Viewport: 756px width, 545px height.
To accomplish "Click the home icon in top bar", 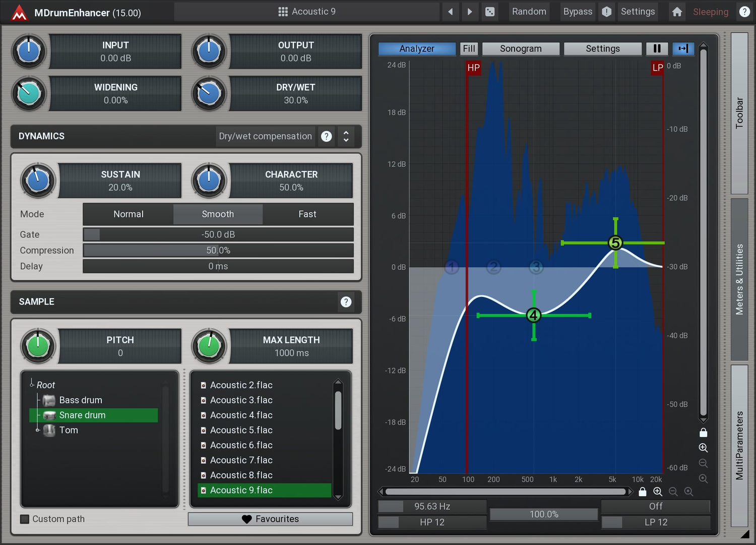I will (677, 12).
